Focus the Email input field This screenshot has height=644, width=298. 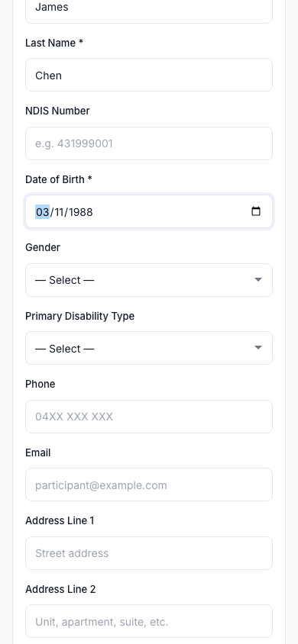[x=149, y=485]
